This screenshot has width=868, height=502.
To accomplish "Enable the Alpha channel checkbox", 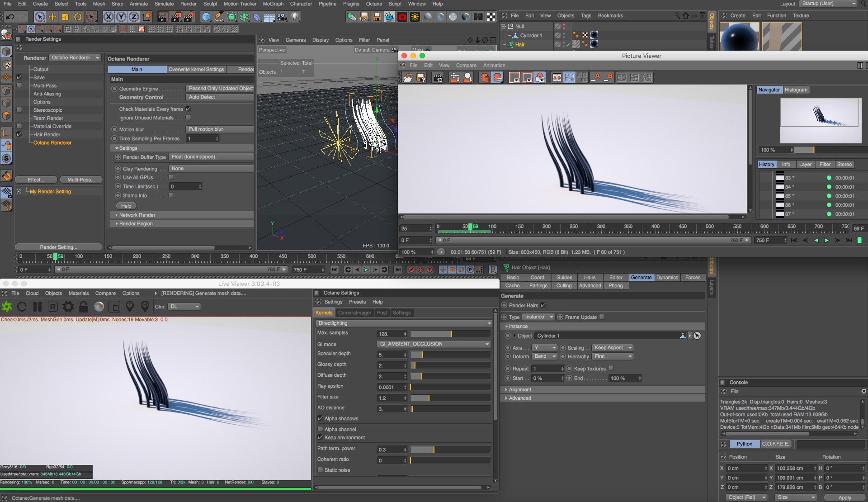I will [x=320, y=429].
